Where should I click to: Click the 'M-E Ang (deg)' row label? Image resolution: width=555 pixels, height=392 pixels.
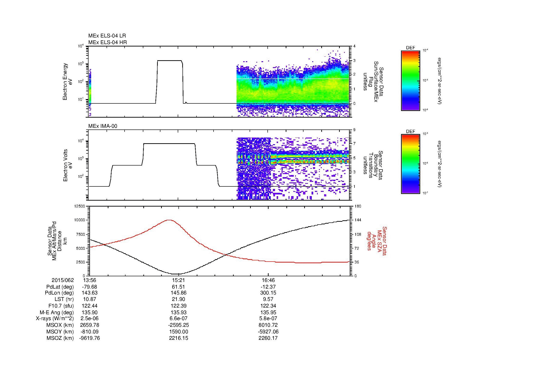(x=57, y=312)
